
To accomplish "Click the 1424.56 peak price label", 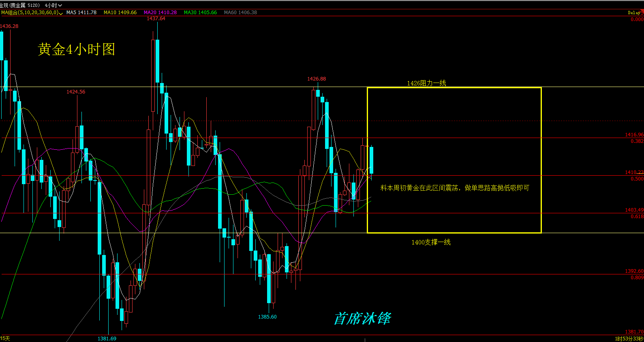I will coord(76,92).
